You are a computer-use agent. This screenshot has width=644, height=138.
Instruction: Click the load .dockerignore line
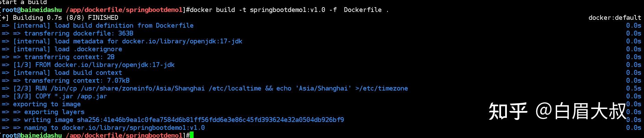[62, 49]
